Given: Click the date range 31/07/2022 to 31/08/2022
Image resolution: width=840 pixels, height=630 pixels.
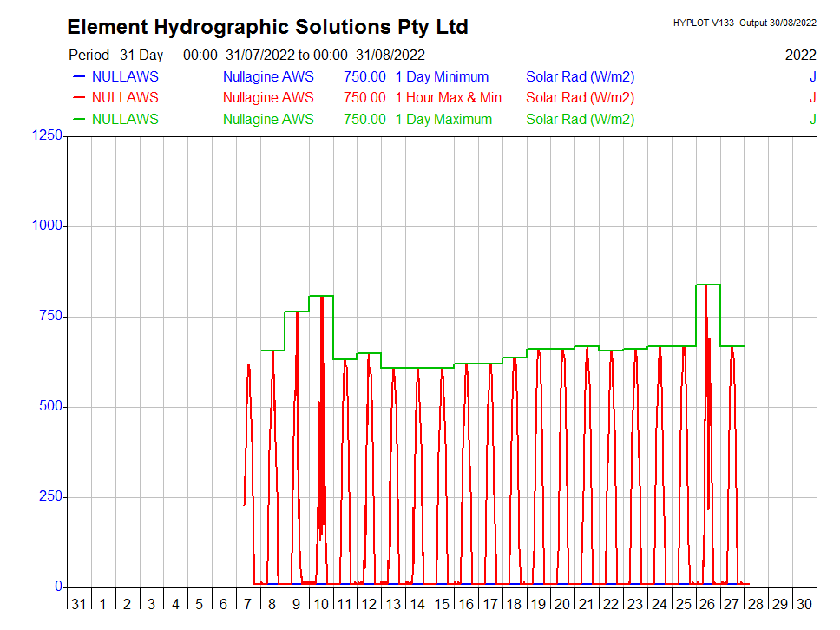Looking at the screenshot, I should point(304,56).
